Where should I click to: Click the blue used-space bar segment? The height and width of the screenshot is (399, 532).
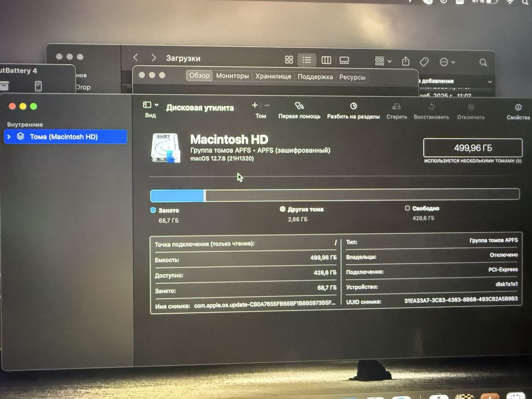(x=177, y=196)
